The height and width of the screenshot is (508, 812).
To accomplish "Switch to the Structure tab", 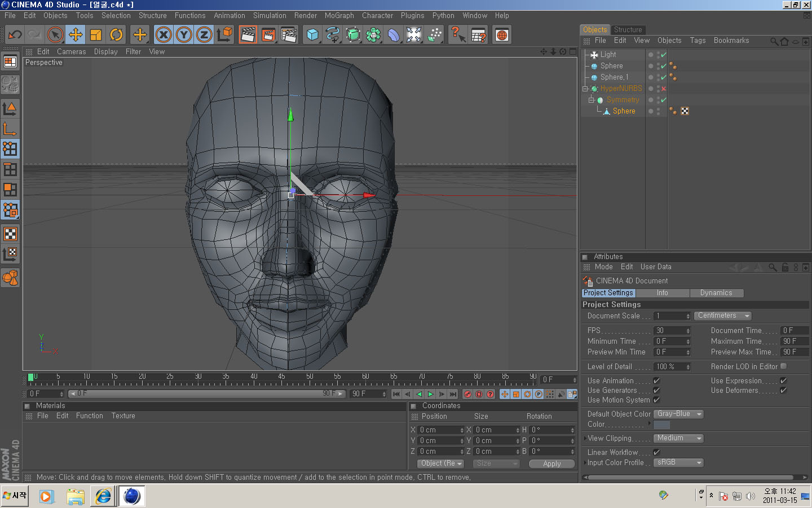I will tap(628, 30).
